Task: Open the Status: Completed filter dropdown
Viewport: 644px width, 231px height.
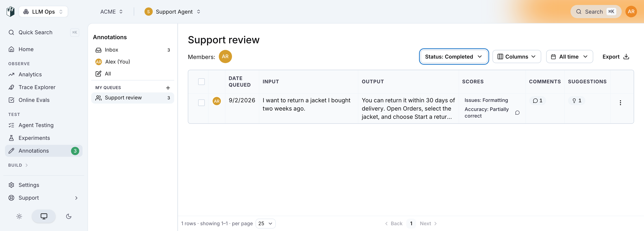Action: point(454,57)
